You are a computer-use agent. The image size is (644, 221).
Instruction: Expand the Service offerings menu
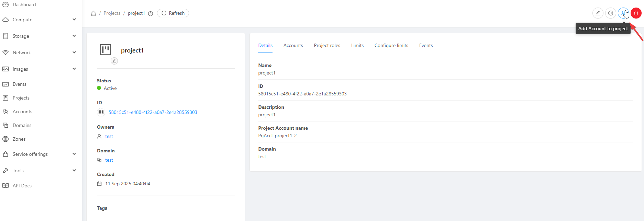pos(40,154)
